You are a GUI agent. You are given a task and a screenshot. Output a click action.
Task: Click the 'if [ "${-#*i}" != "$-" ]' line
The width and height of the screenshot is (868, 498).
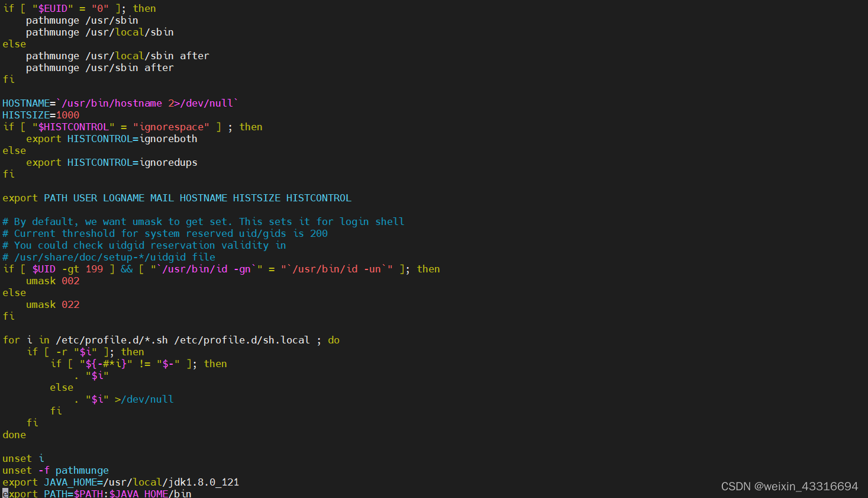click(x=138, y=364)
